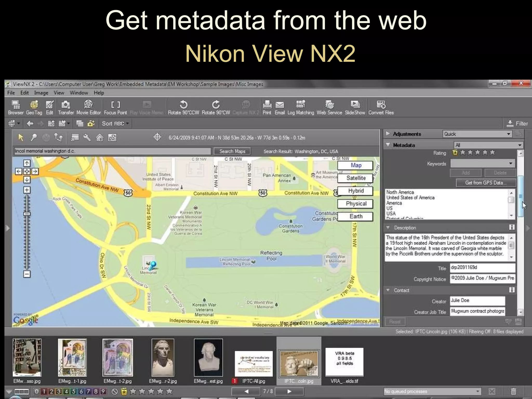532x399 pixels.
Task: Toggle label 3 filter
Action: (59, 391)
